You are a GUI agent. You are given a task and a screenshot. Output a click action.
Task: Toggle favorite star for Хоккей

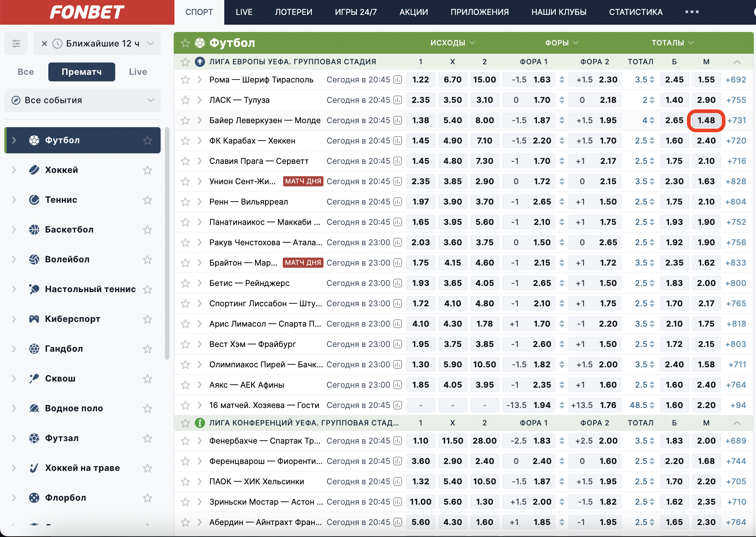click(x=147, y=170)
